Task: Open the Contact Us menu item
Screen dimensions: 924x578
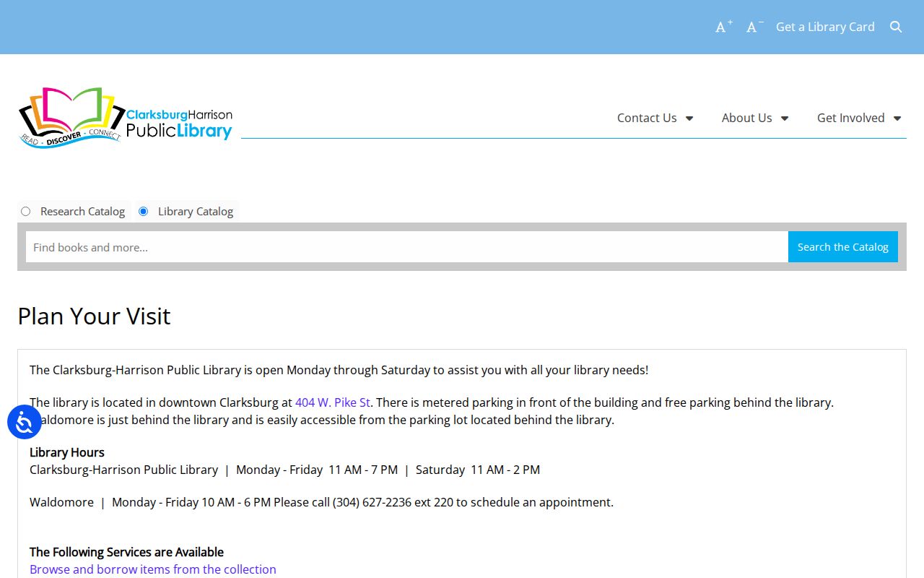Action: [647, 118]
